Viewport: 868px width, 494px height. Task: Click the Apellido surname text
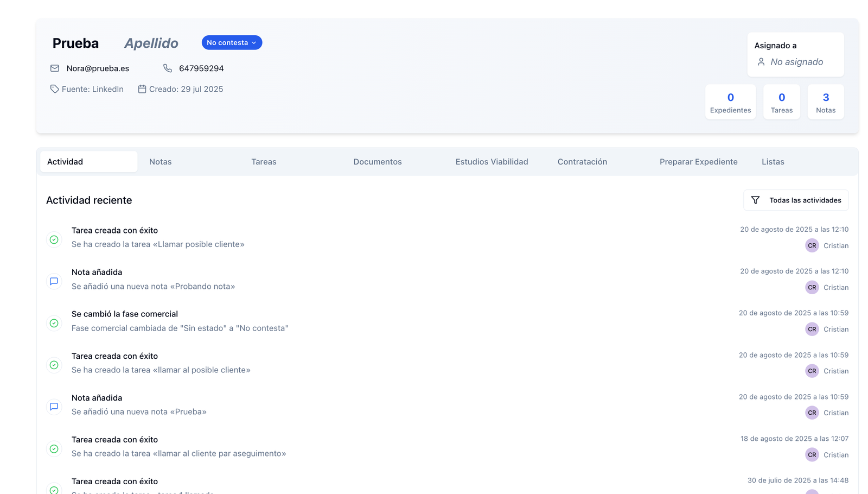pos(151,43)
